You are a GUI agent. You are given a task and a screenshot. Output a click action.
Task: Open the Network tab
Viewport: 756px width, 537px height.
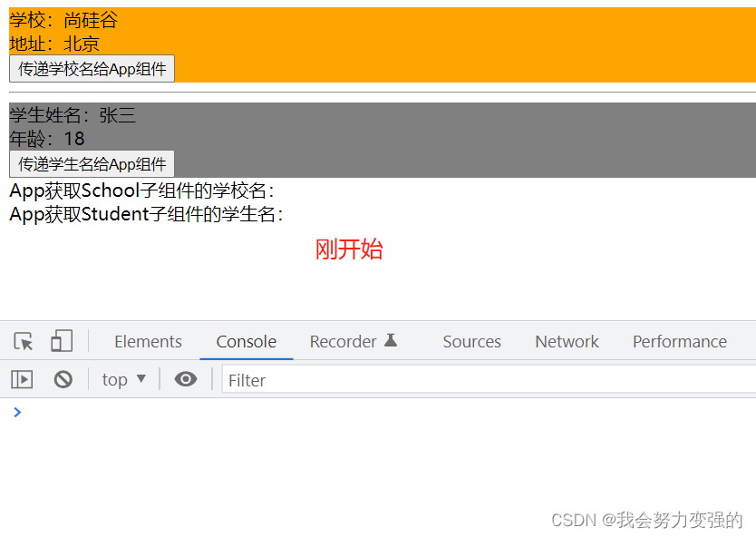[x=567, y=342]
